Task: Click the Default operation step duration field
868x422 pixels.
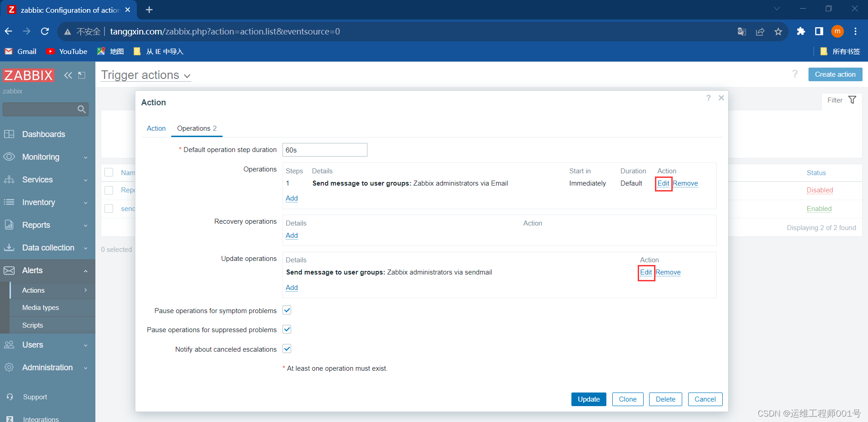Action: pyautogui.click(x=325, y=150)
